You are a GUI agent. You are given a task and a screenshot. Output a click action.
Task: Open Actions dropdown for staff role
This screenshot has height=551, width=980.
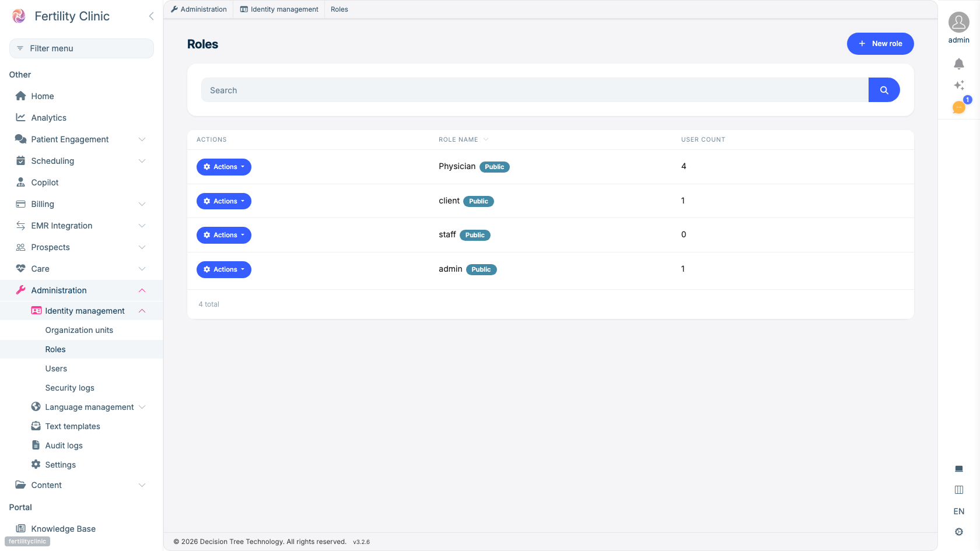coord(224,235)
